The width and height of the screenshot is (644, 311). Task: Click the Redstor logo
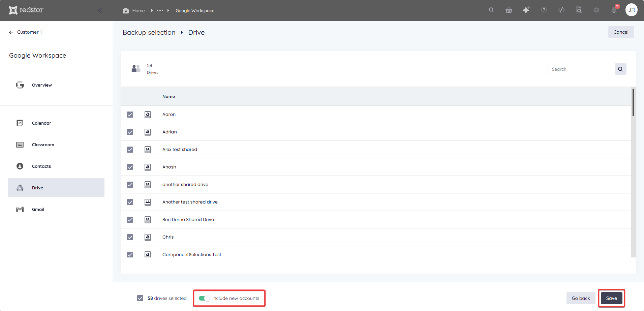pos(26,10)
